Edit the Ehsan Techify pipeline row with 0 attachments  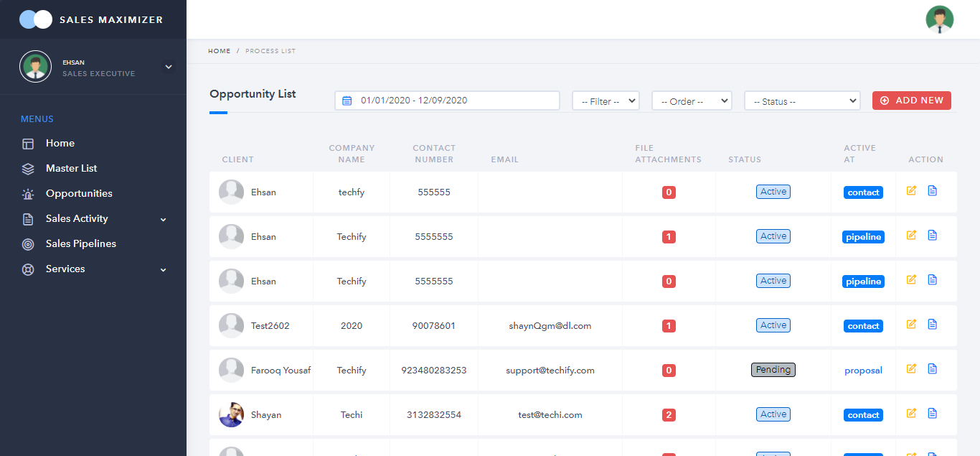pos(911,280)
